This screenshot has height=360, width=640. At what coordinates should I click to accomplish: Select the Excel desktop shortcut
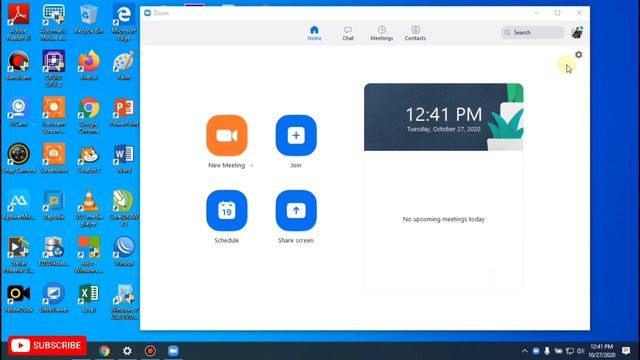click(x=89, y=298)
